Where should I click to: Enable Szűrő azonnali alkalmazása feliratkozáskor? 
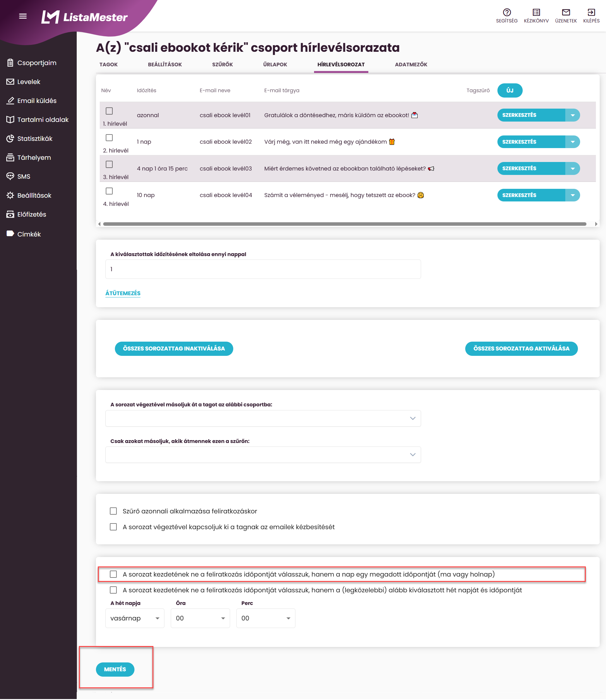click(x=113, y=511)
